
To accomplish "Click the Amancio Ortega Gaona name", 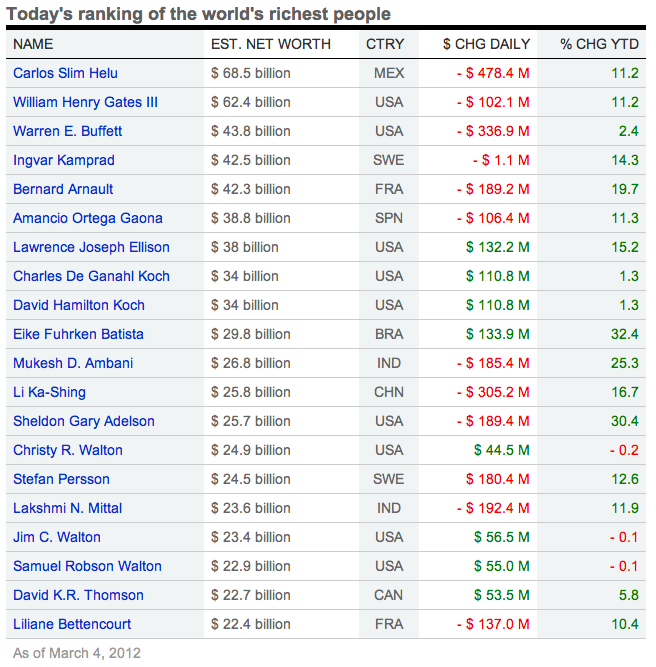I will click(87, 218).
